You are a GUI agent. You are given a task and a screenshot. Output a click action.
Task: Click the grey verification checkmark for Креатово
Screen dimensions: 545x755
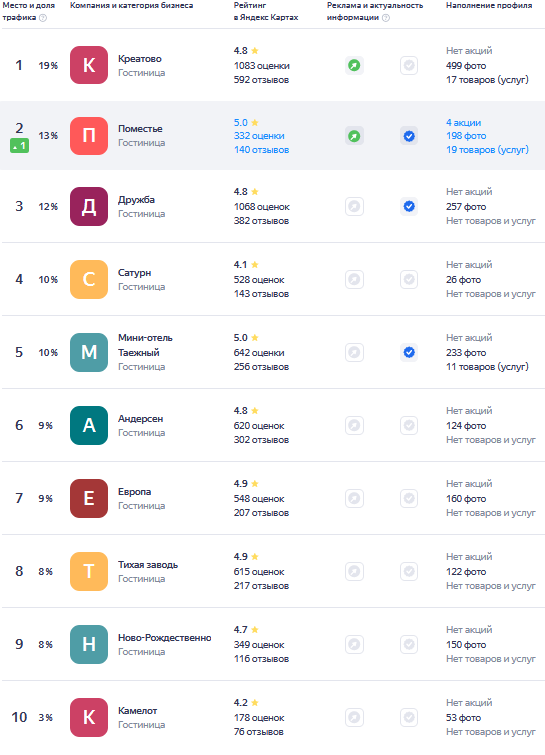pyautogui.click(x=409, y=65)
